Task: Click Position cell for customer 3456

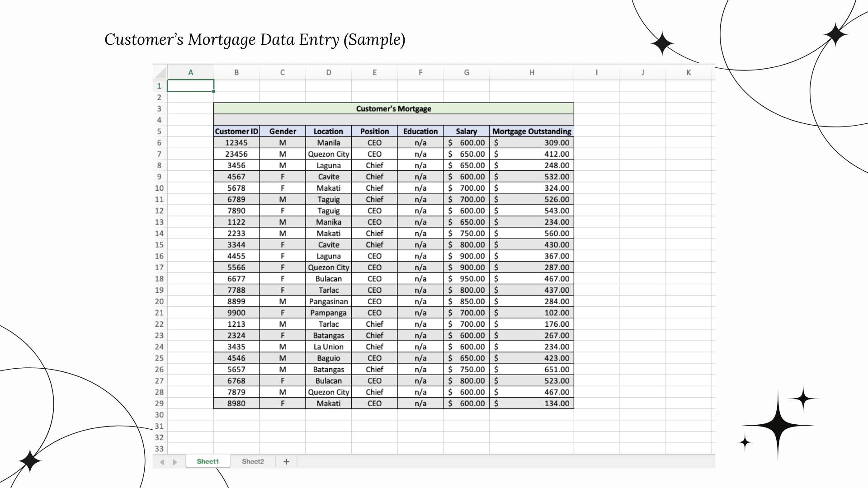Action: click(x=374, y=165)
